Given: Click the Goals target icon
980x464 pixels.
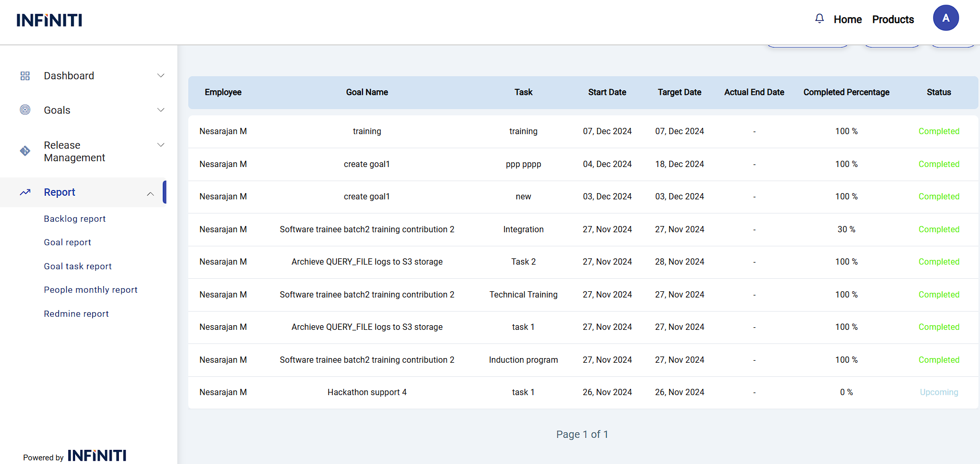Looking at the screenshot, I should tap(25, 110).
